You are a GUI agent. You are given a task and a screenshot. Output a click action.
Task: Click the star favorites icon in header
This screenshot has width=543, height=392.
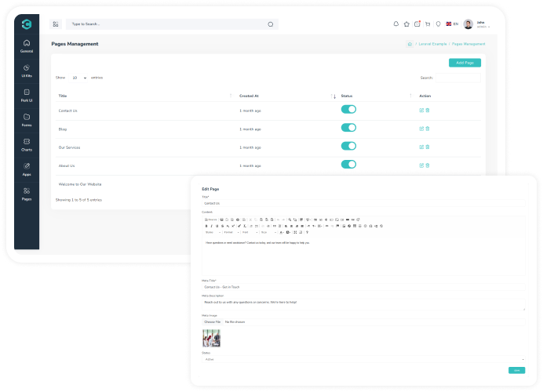point(406,24)
